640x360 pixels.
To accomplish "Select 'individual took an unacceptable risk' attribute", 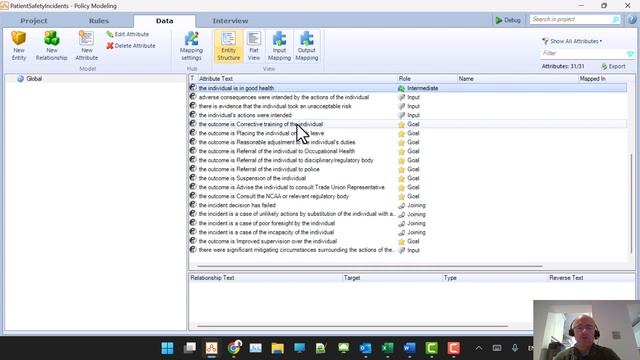I will (x=275, y=106).
